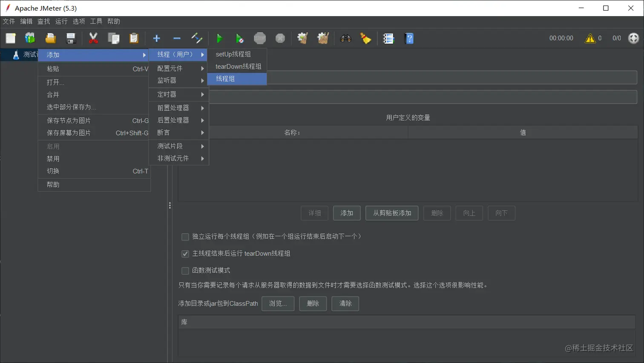
Task: Open the 文件 menu
Action: [9, 21]
